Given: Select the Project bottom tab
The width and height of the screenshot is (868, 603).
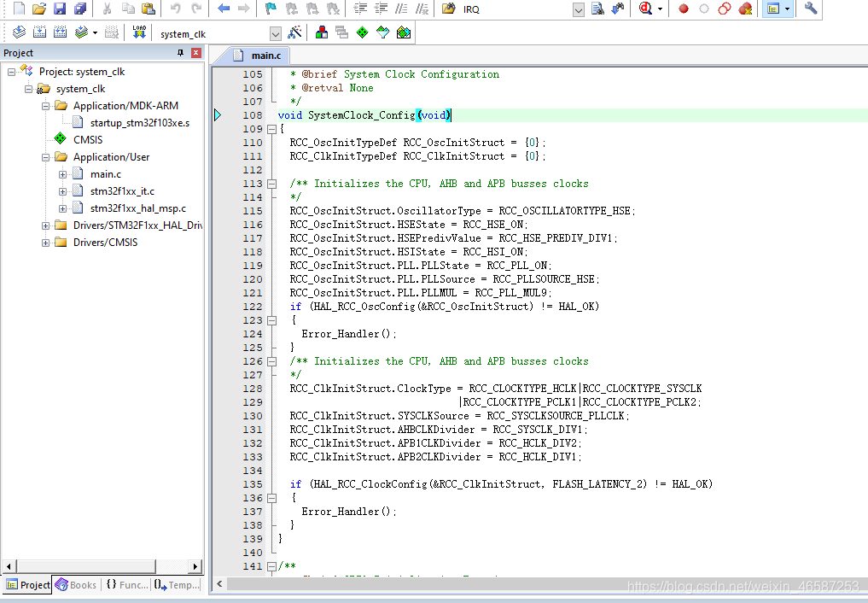Looking at the screenshot, I should [28, 585].
